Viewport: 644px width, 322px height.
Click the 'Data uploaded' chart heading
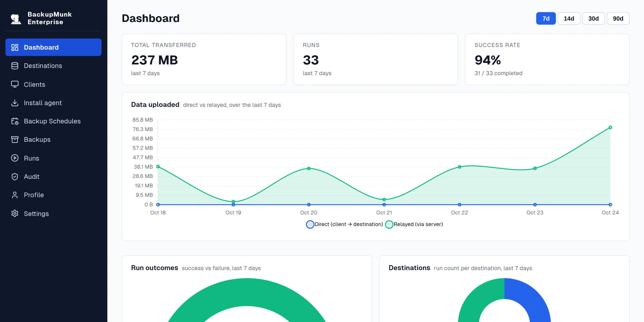coord(155,105)
